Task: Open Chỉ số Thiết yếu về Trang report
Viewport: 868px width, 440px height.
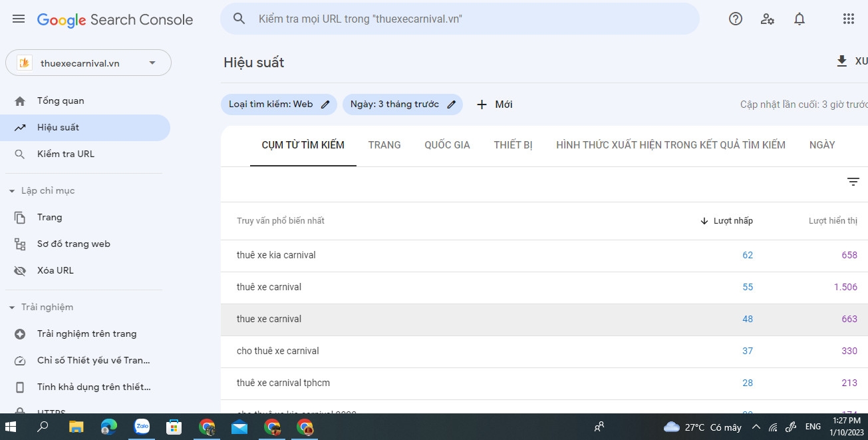Action: [85, 361]
